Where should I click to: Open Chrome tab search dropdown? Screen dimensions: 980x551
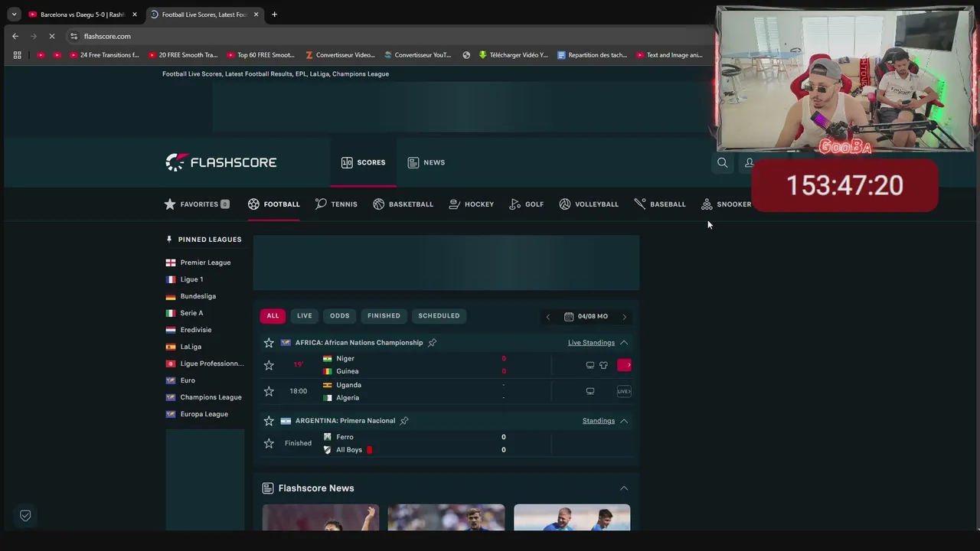click(14, 15)
